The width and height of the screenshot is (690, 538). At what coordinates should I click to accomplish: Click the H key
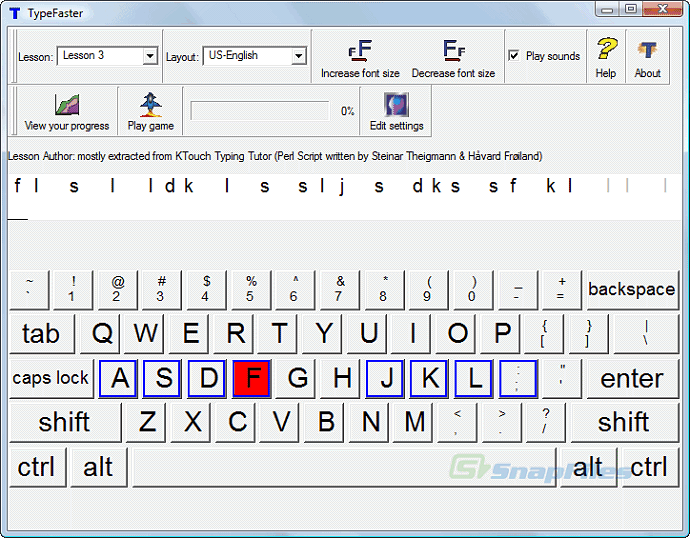tap(341, 378)
